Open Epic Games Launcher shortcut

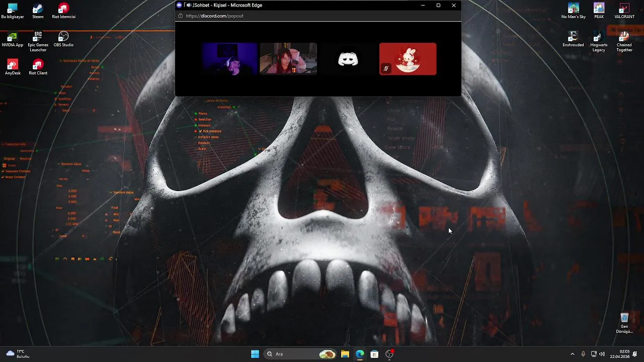coord(38,42)
